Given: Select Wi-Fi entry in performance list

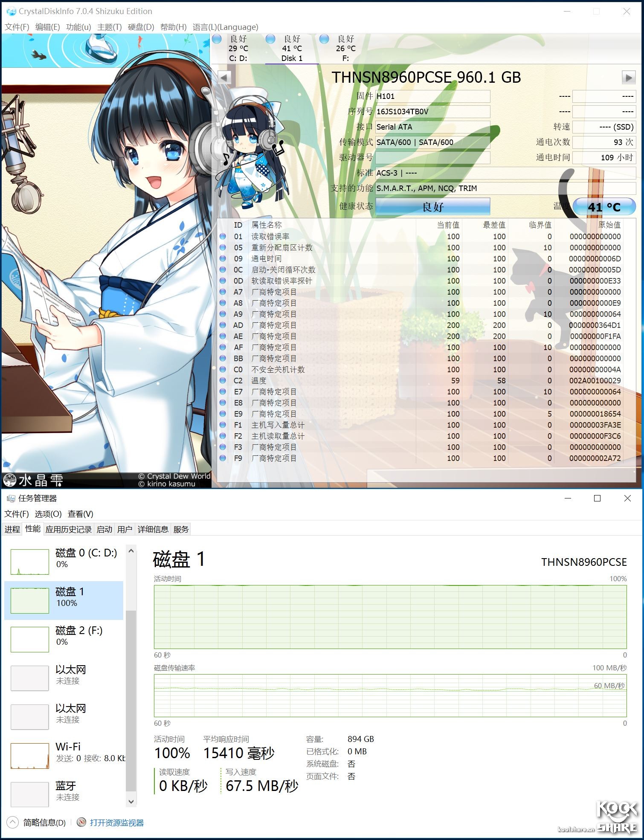Looking at the screenshot, I should pos(64,755).
